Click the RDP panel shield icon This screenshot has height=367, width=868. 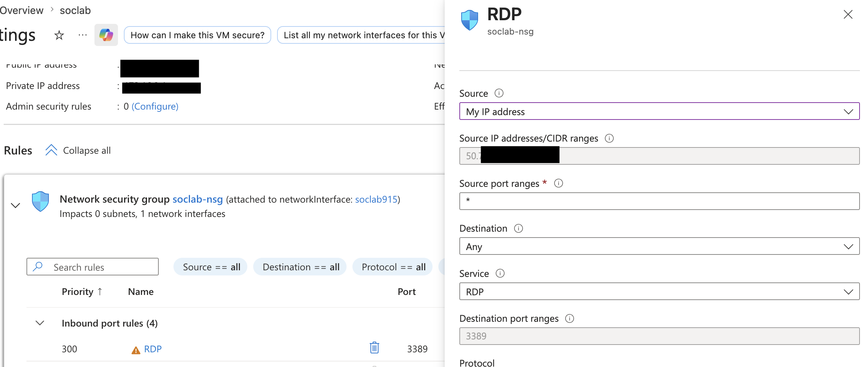[470, 20]
